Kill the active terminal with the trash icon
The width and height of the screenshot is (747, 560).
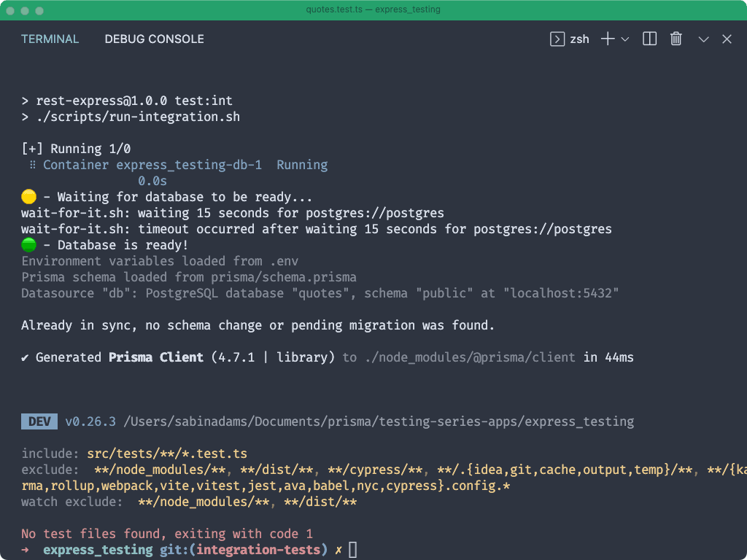click(676, 39)
